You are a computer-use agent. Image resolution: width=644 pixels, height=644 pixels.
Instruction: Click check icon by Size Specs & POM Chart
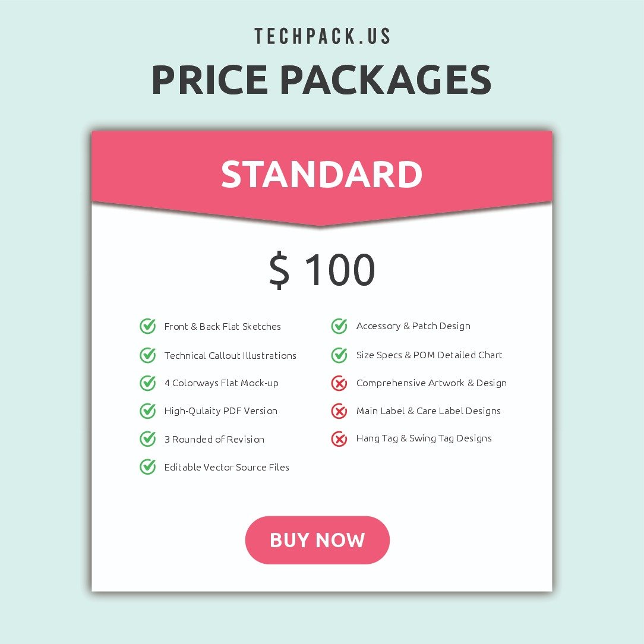tap(339, 355)
